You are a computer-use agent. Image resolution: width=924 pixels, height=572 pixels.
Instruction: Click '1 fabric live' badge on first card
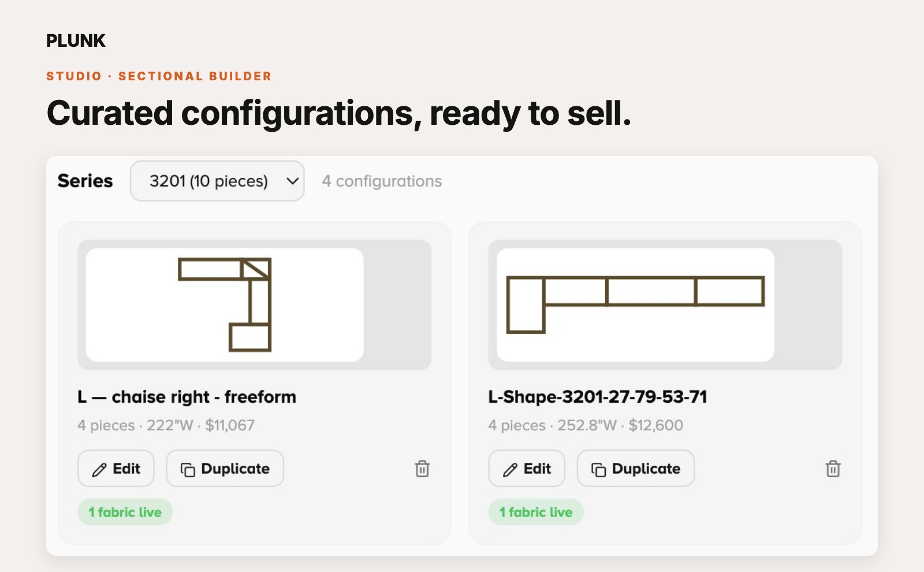pos(125,512)
